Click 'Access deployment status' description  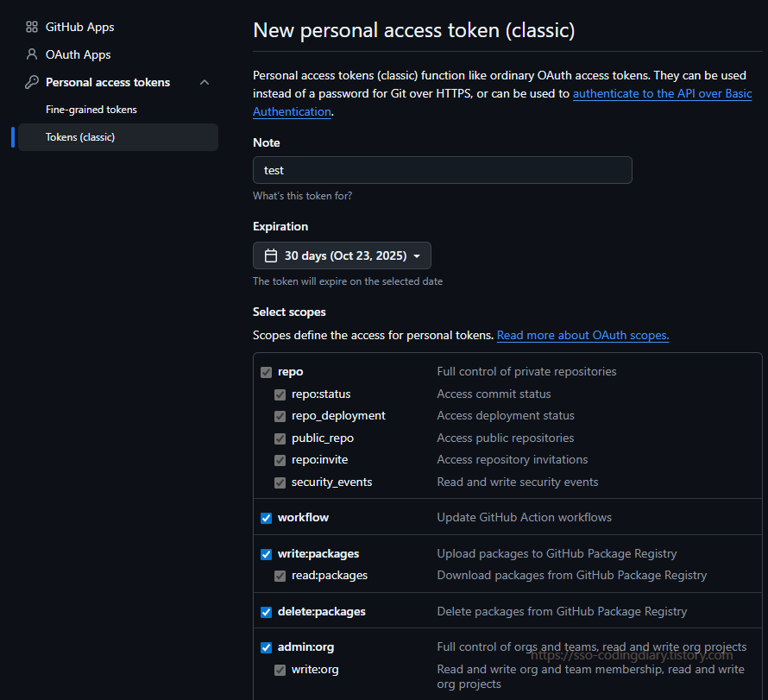pyautogui.click(x=506, y=415)
